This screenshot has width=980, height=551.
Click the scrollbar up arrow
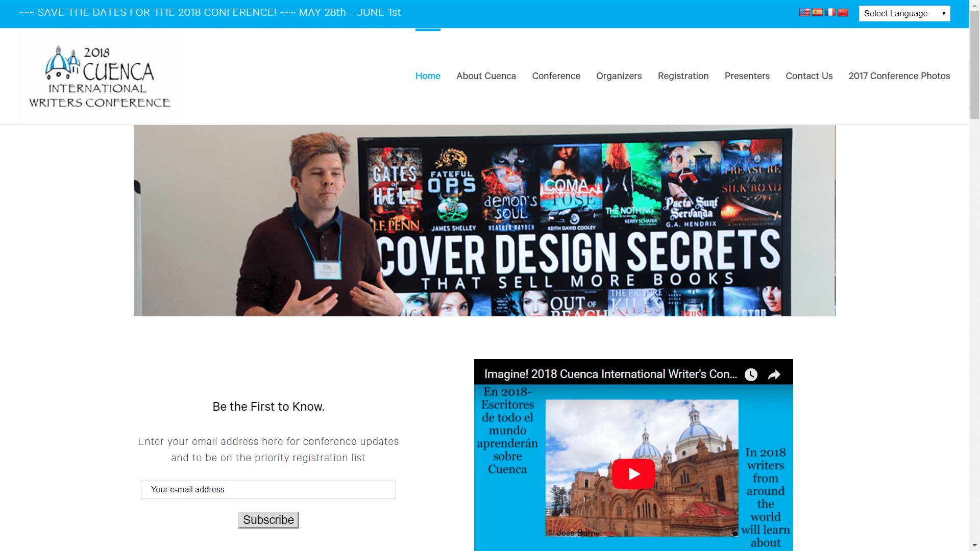click(974, 5)
